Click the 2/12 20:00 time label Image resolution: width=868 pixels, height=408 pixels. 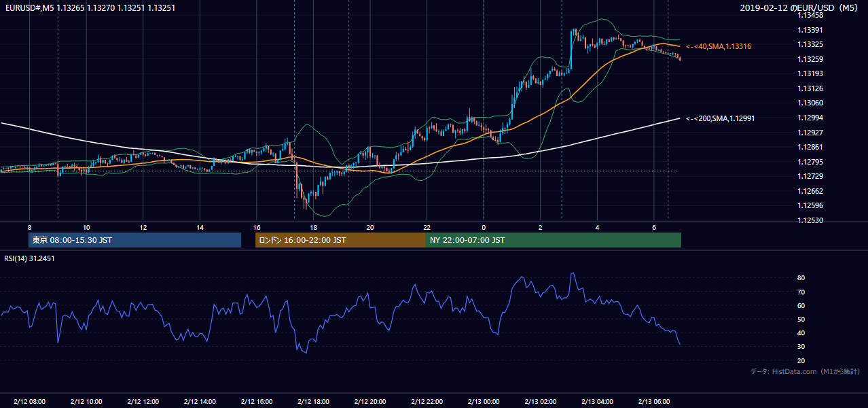(x=370, y=401)
